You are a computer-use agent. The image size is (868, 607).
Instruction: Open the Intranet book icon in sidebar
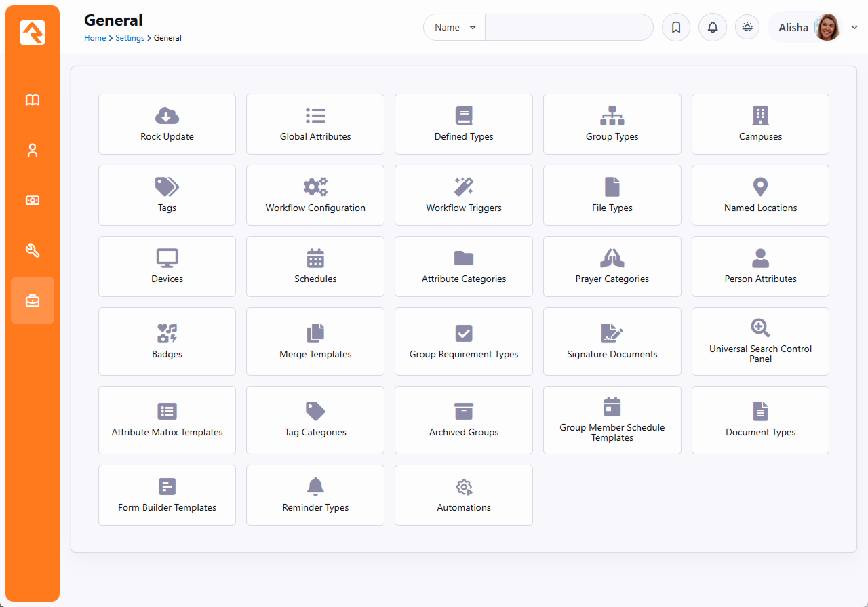point(33,100)
